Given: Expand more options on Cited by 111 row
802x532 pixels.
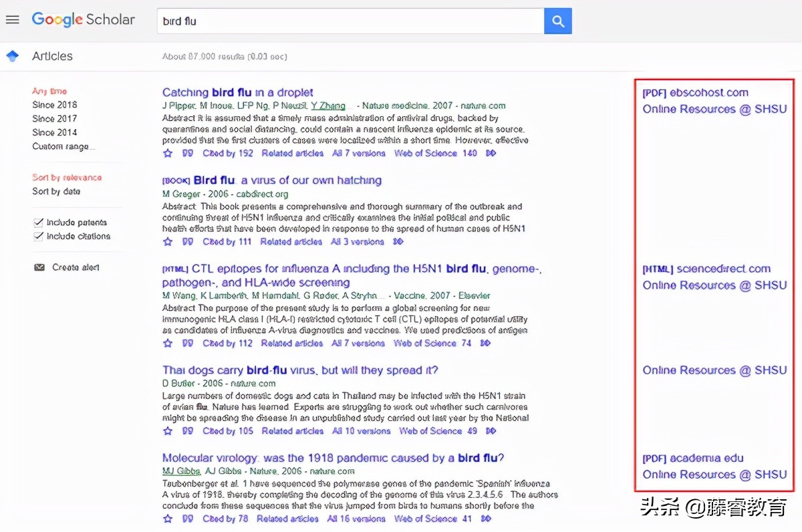Looking at the screenshot, I should 398,241.
